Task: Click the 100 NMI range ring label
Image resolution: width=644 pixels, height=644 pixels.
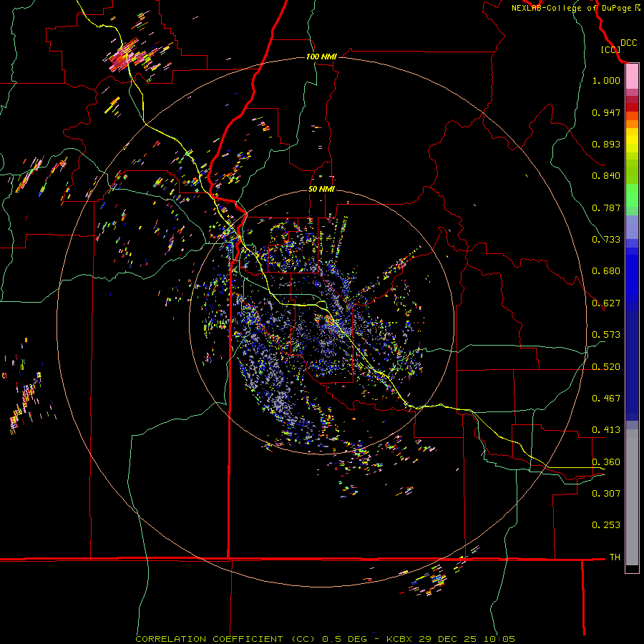Action: click(x=321, y=57)
